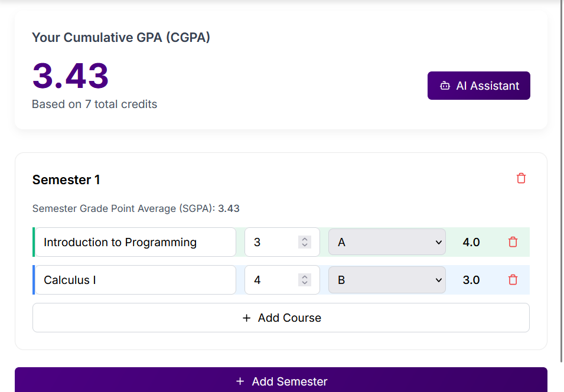Click the up arrow on Calculus I credits stepper
564x392 pixels.
click(x=305, y=276)
